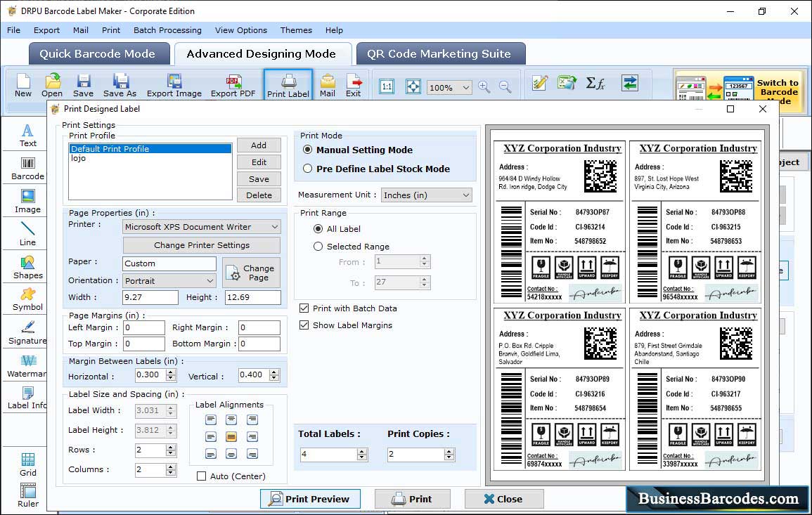812x515 pixels.
Task: Select the Symbol tool in sidebar
Action: pyautogui.click(x=28, y=299)
